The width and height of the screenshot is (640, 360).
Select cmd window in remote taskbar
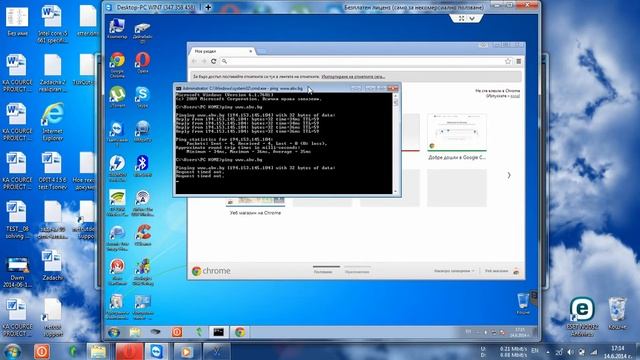point(219,332)
